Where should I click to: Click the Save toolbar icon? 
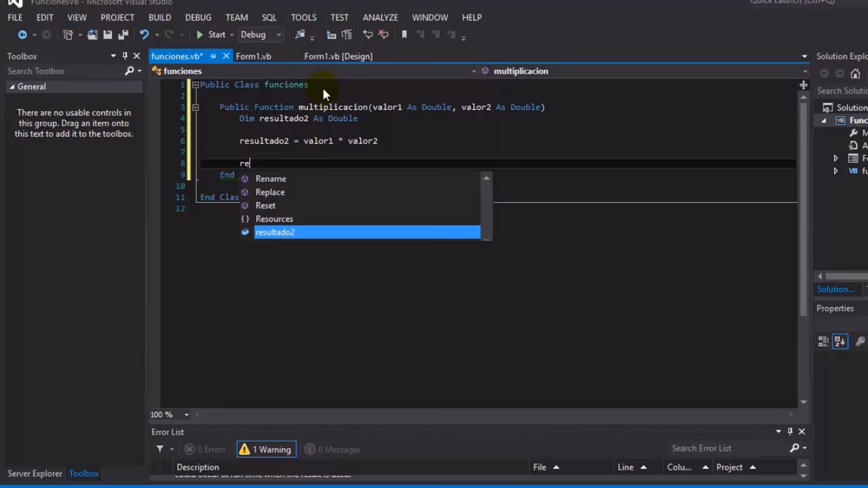108,35
